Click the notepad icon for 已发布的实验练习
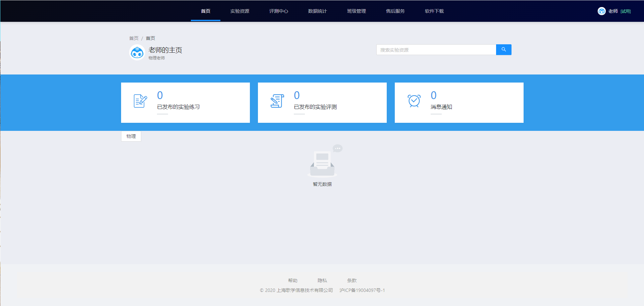The width and height of the screenshot is (644, 306). click(x=140, y=101)
